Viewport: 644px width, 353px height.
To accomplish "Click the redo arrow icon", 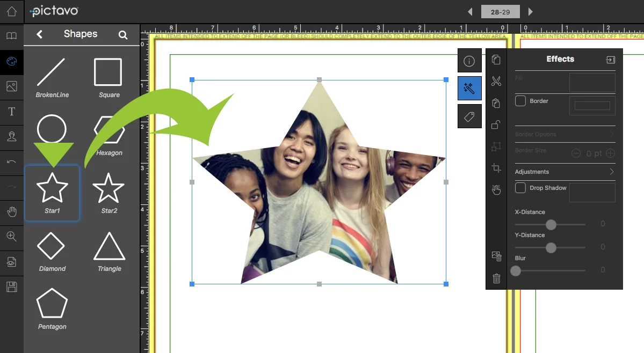I will [x=11, y=187].
